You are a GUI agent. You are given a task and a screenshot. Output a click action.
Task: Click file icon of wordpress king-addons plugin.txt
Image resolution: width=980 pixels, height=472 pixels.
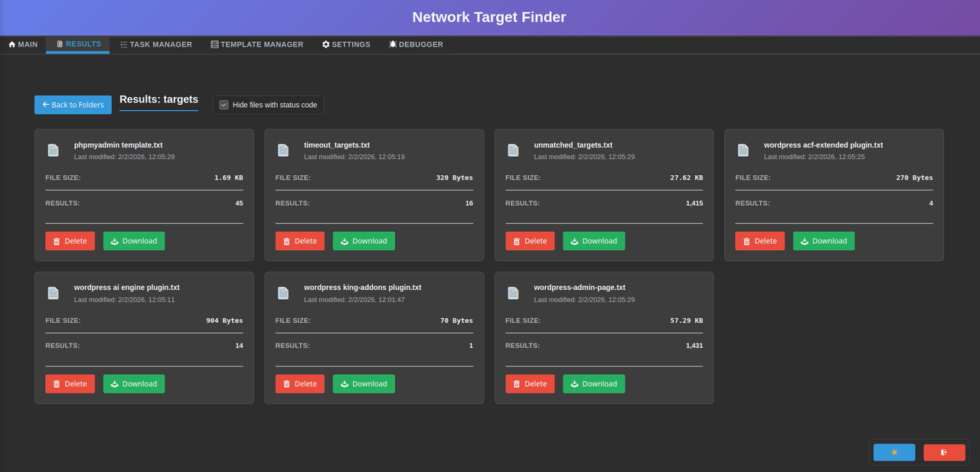tap(283, 293)
